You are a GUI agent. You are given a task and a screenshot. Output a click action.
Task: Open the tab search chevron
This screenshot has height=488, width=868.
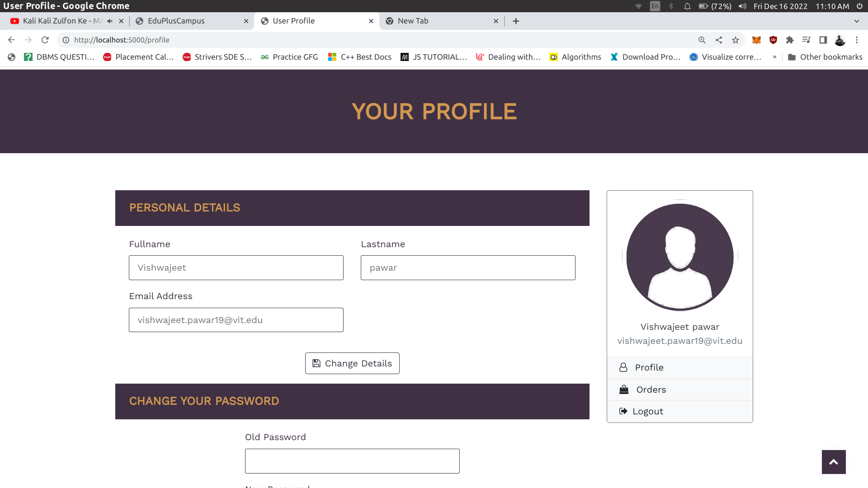pos(857,21)
